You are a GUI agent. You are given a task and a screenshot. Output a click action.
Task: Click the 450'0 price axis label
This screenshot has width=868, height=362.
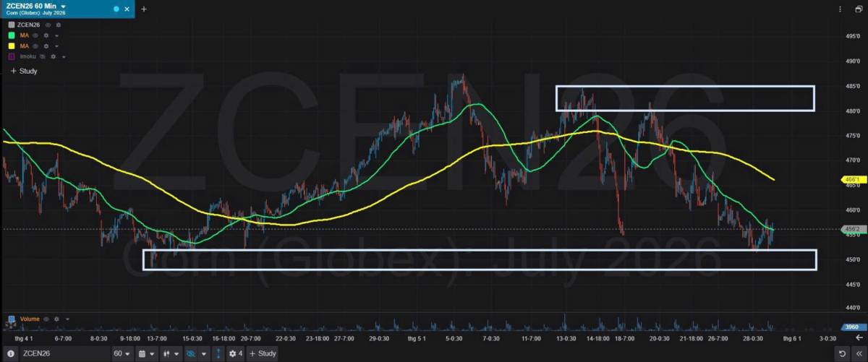[x=852, y=259]
